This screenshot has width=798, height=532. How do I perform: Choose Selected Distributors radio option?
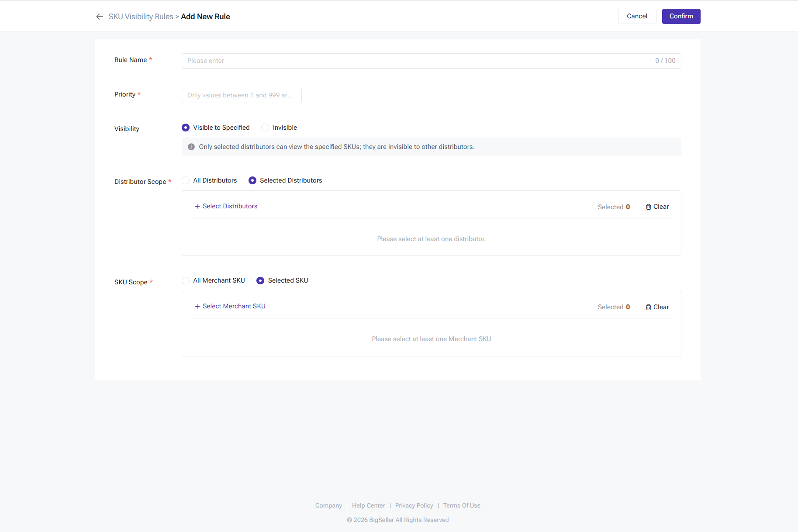click(x=252, y=180)
